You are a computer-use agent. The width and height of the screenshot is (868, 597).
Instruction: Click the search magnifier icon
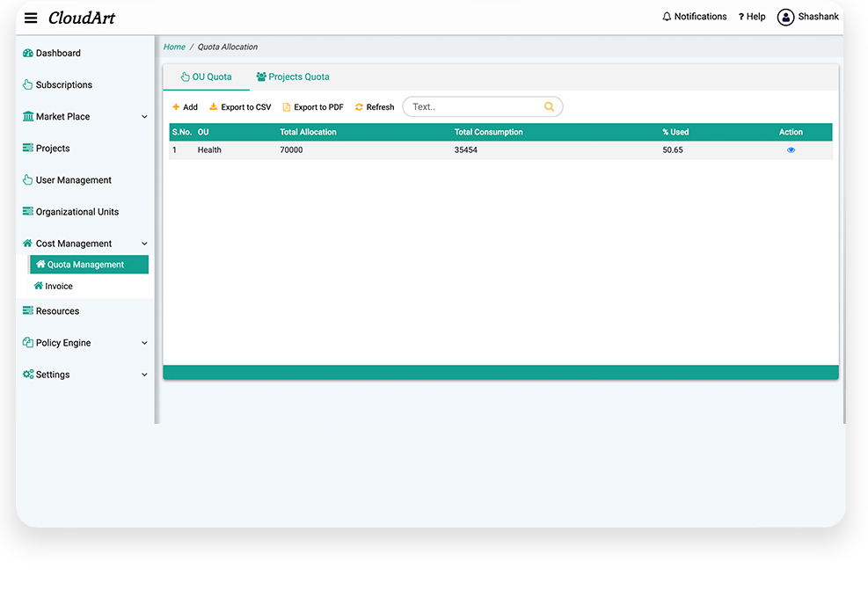(x=549, y=107)
